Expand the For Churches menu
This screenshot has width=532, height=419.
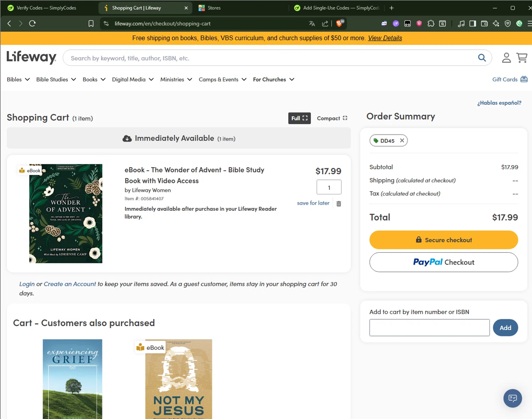273,79
